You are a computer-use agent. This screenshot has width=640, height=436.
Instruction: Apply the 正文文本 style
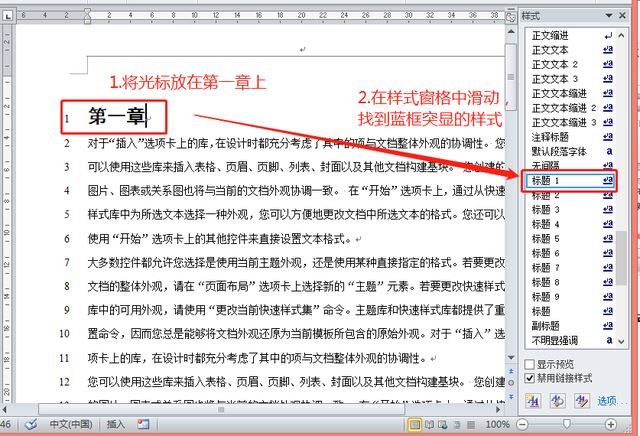pos(570,50)
